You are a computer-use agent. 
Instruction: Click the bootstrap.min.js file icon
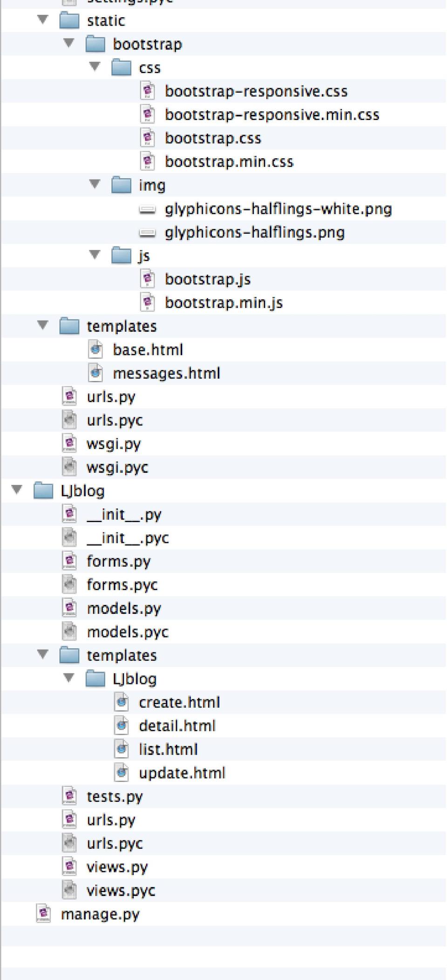point(148,303)
